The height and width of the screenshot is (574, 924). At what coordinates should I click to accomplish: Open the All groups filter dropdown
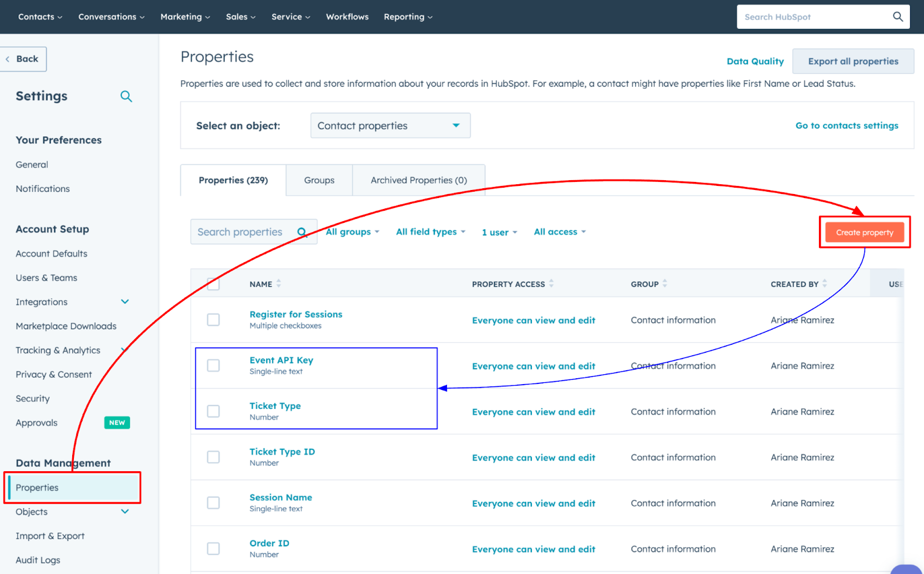tap(352, 232)
